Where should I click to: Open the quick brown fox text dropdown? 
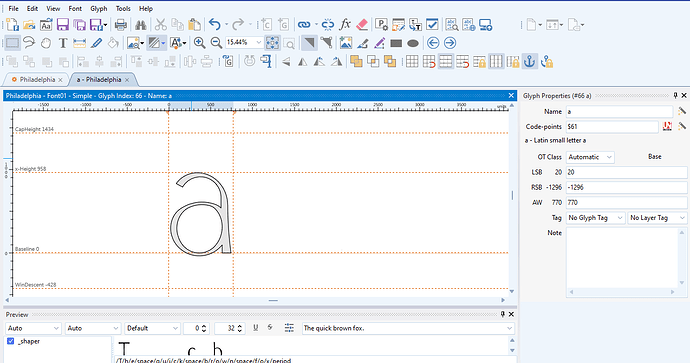coord(510,328)
